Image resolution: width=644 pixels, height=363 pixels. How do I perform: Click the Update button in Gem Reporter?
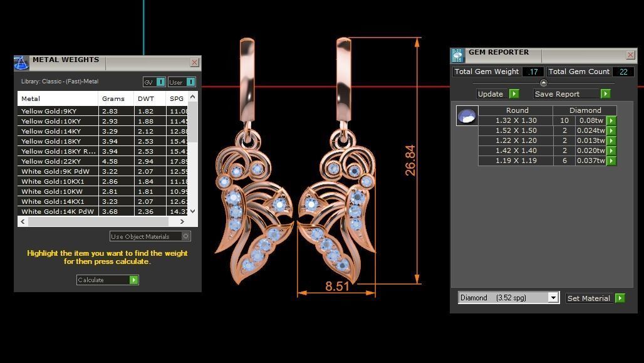[492, 94]
